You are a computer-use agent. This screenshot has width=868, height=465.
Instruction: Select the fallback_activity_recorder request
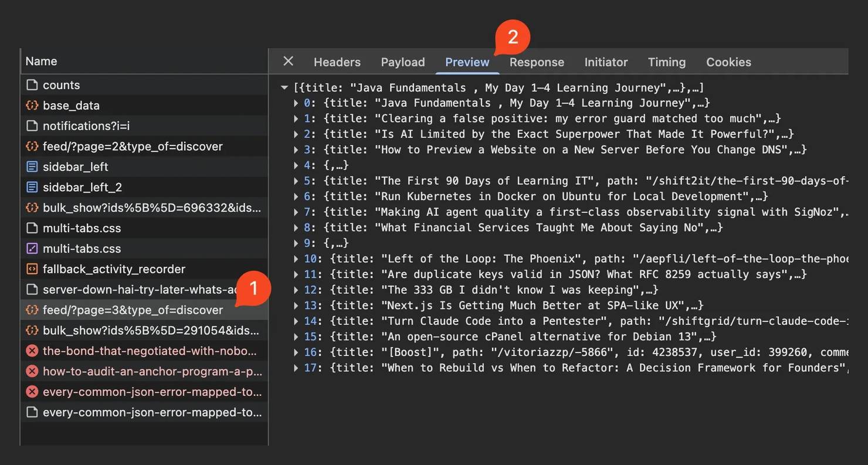(x=144, y=269)
